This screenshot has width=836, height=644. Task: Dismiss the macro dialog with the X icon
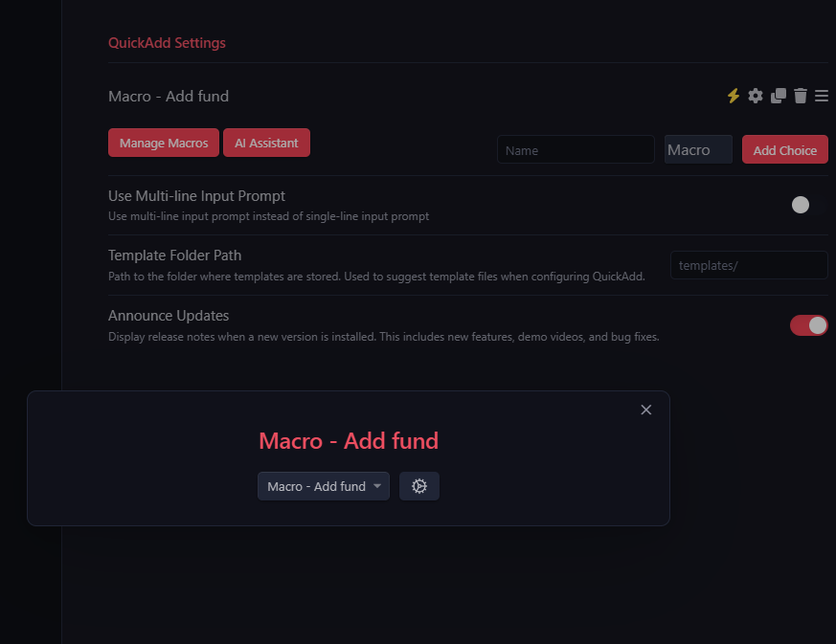point(645,410)
